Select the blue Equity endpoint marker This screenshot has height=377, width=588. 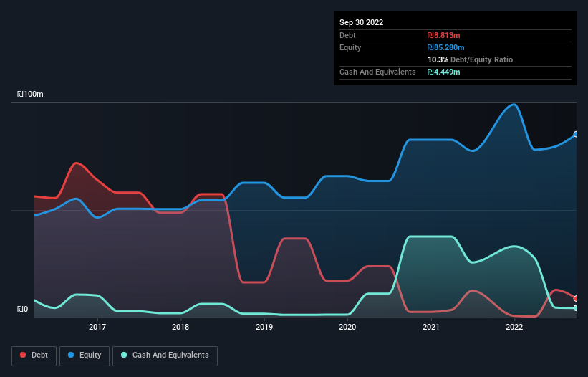click(x=576, y=134)
